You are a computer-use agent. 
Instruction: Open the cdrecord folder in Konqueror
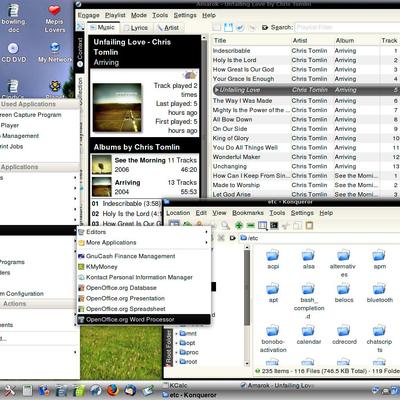[344, 335]
